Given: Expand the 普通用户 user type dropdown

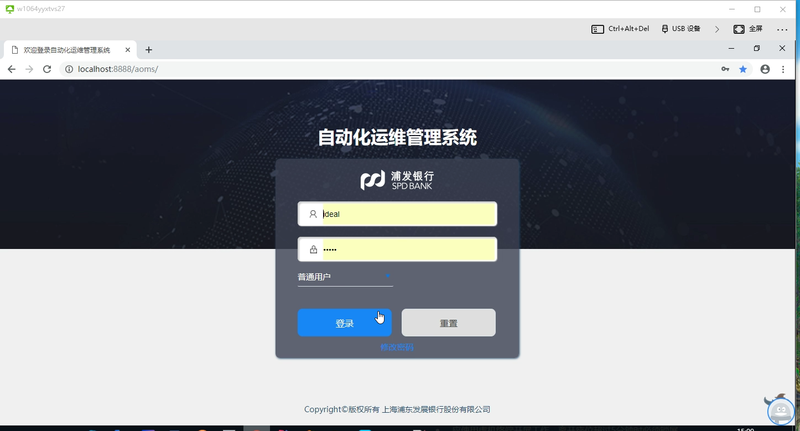Looking at the screenshot, I should (345, 277).
